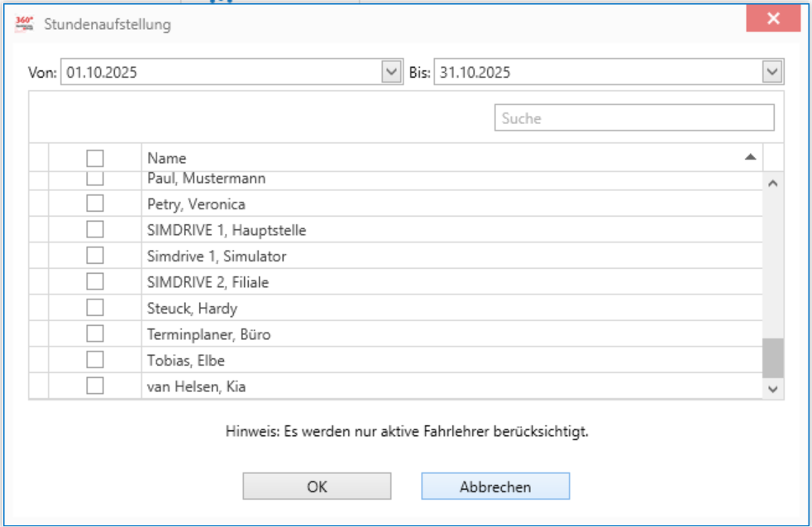This screenshot has width=812, height=527.
Task: Focus the Suche search box
Action: click(633, 118)
